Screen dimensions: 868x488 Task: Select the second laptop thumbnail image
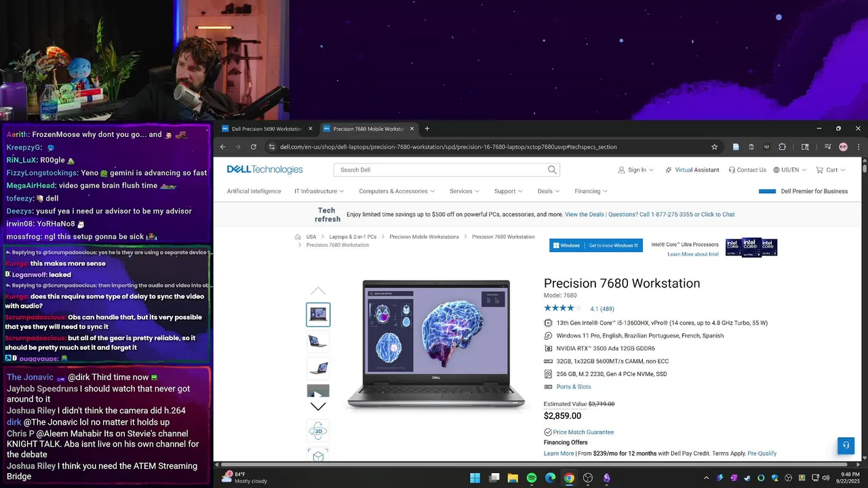pos(318,341)
